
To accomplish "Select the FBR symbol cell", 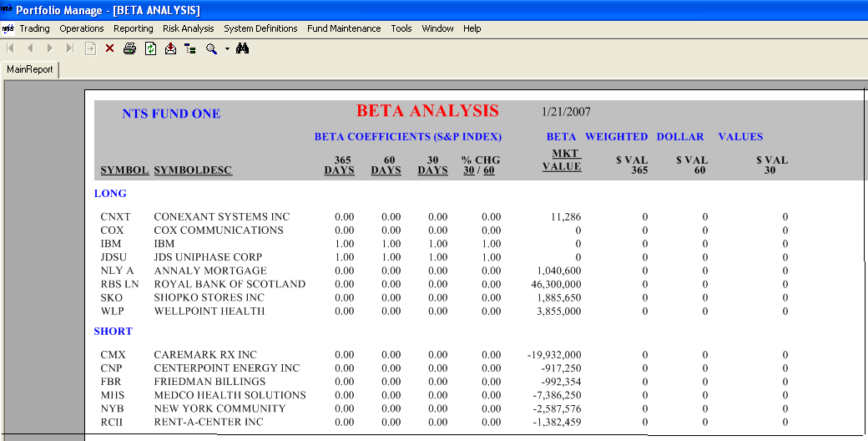I will [111, 382].
